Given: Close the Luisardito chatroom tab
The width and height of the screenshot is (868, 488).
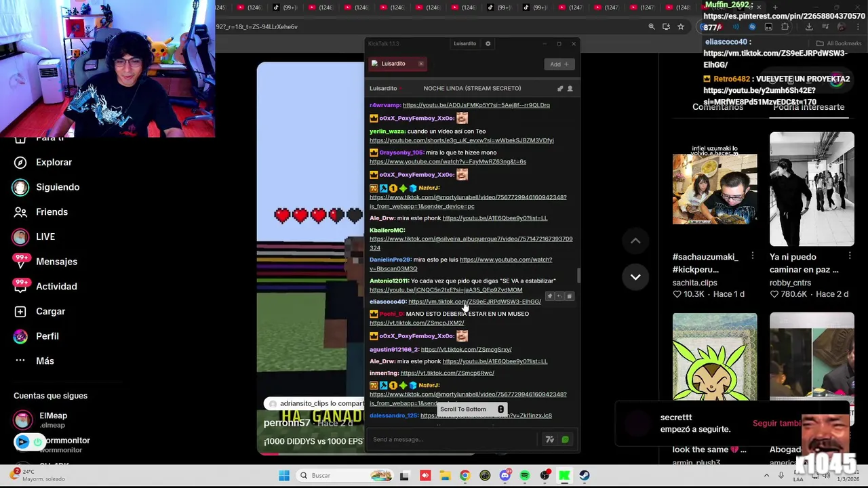Looking at the screenshot, I should 420,64.
